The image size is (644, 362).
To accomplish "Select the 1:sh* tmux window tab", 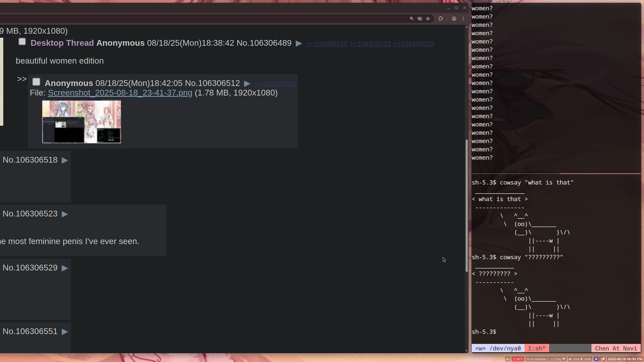I will click(x=536, y=348).
